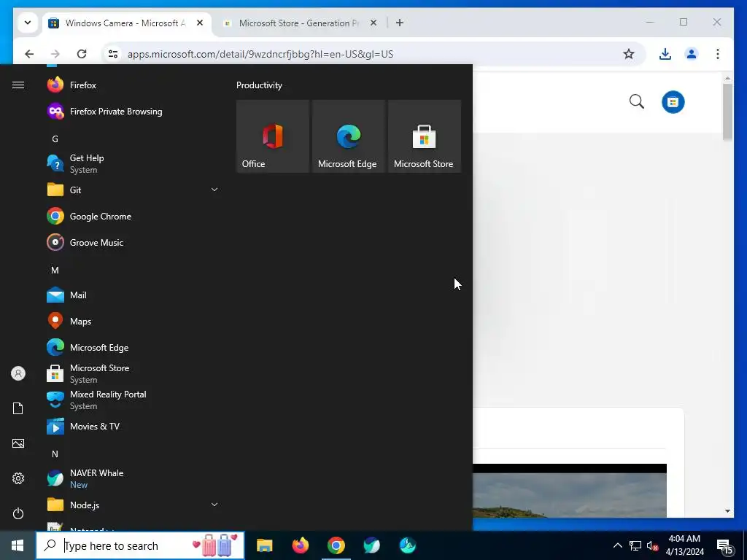Open NAVER Whale from the app list
This screenshot has height=560, width=747.
tap(133, 478)
